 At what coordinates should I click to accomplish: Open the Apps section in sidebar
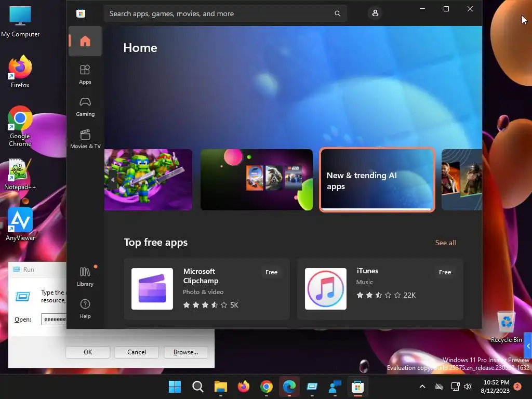[x=85, y=74]
